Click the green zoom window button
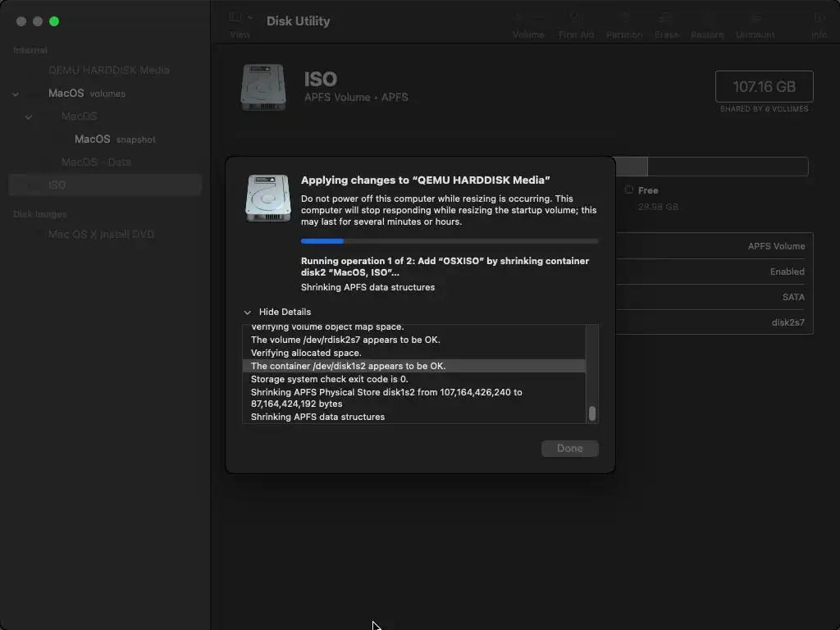Screen dimensions: 840x630 (54, 21)
